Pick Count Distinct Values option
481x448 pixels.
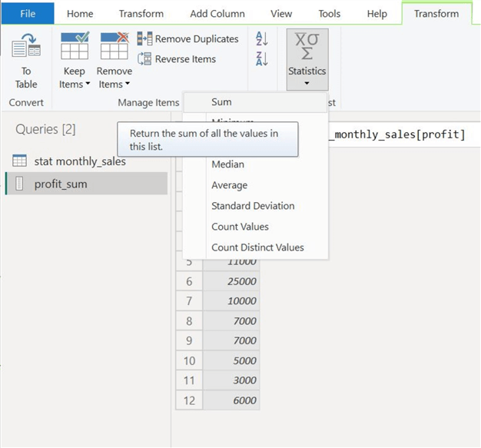pos(257,247)
